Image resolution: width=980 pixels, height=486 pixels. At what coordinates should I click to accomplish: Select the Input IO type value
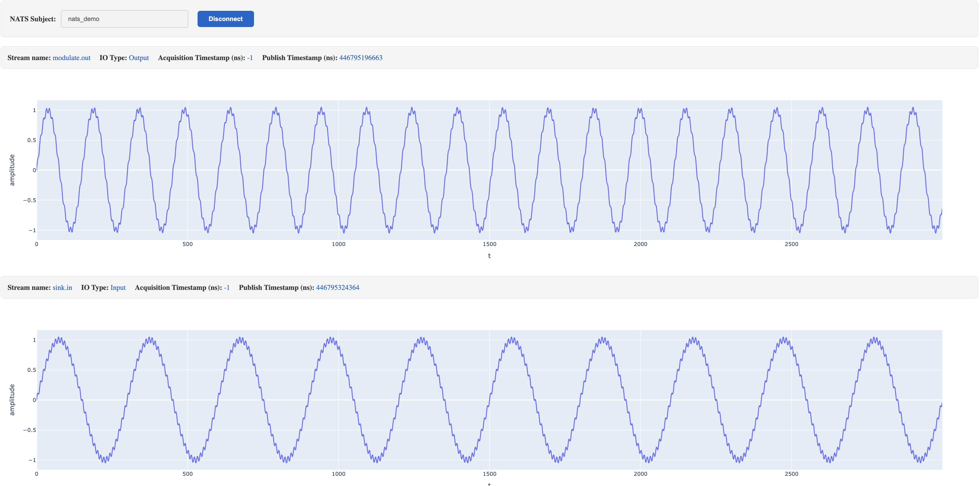(x=118, y=288)
